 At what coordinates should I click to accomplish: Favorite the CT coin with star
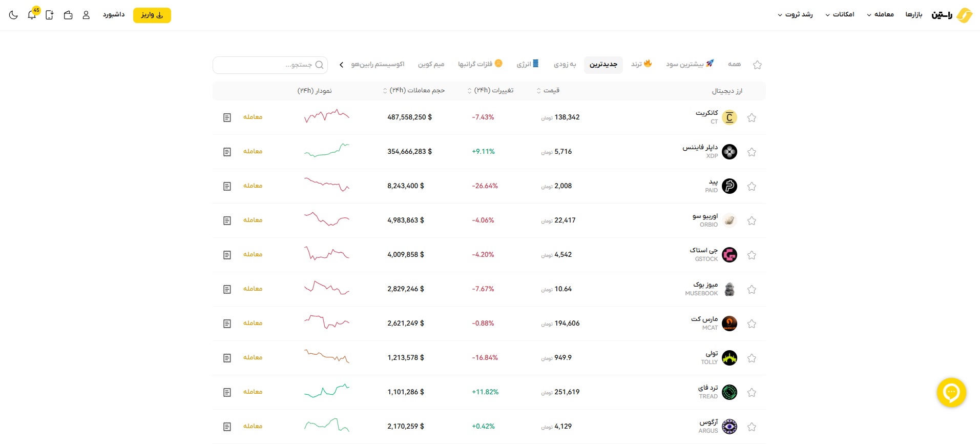pos(752,117)
